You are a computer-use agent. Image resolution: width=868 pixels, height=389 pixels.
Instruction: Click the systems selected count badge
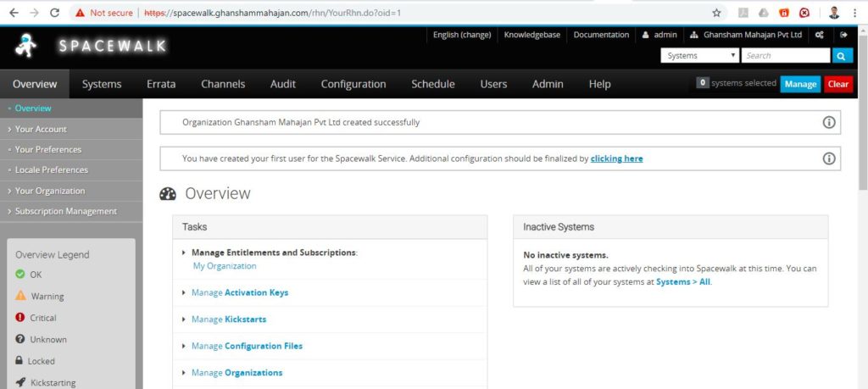point(703,83)
